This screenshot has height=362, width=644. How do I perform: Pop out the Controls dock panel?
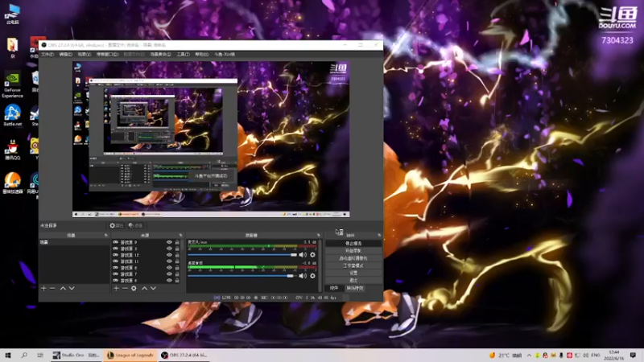pyautogui.click(x=379, y=235)
